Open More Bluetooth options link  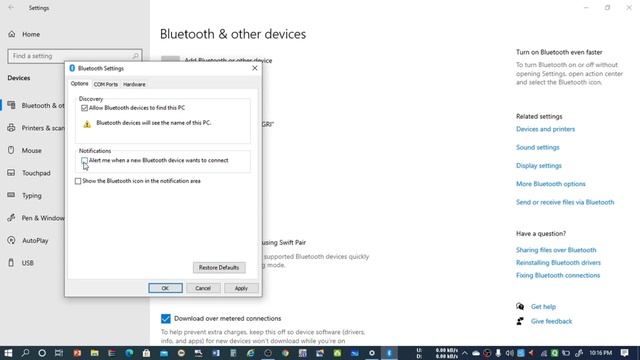click(x=551, y=184)
